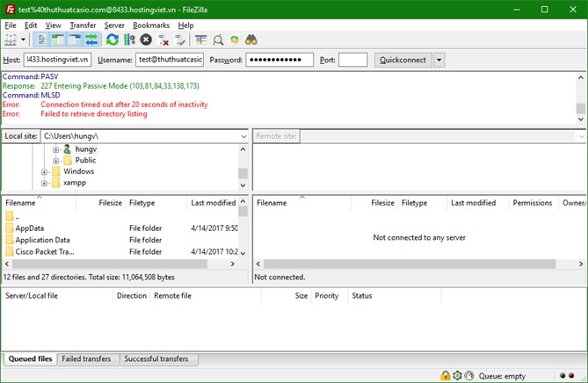Toggle processing of the transfer queue
This screenshot has height=383, width=588.
pyautogui.click(x=129, y=40)
